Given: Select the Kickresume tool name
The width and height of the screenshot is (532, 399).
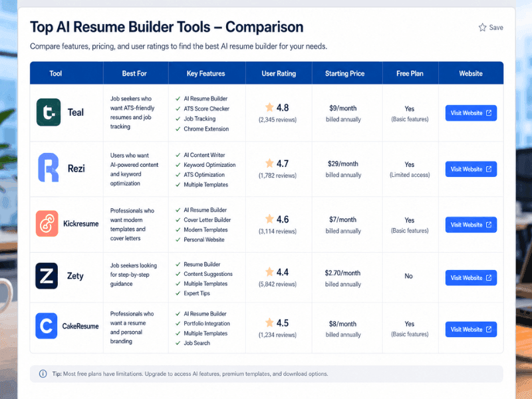Looking at the screenshot, I should click(x=80, y=223).
